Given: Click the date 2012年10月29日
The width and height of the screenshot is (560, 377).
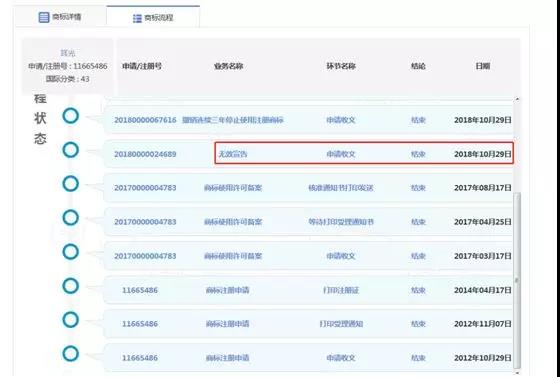Looking at the screenshot, I should [482, 358].
